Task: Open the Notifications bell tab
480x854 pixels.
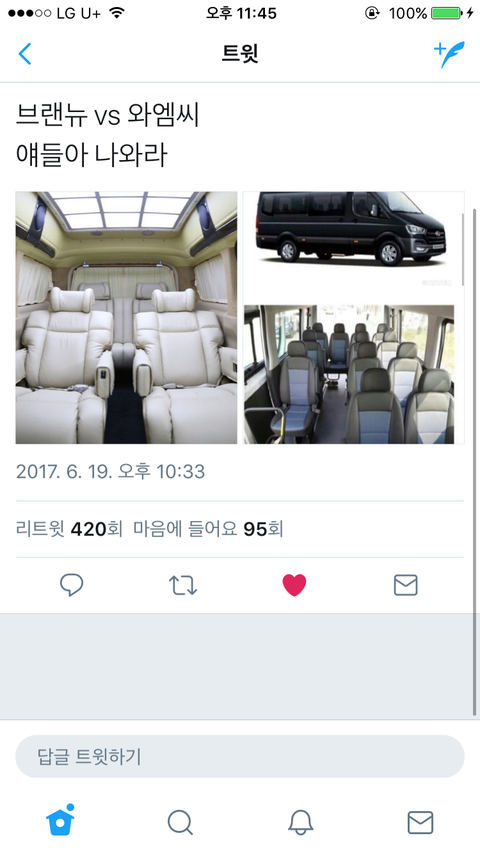Action: click(x=301, y=822)
